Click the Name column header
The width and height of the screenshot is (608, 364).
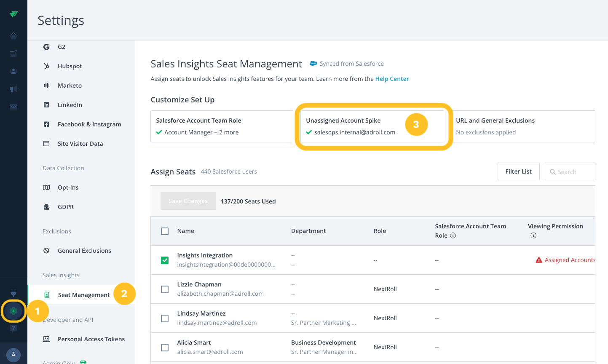tap(185, 231)
